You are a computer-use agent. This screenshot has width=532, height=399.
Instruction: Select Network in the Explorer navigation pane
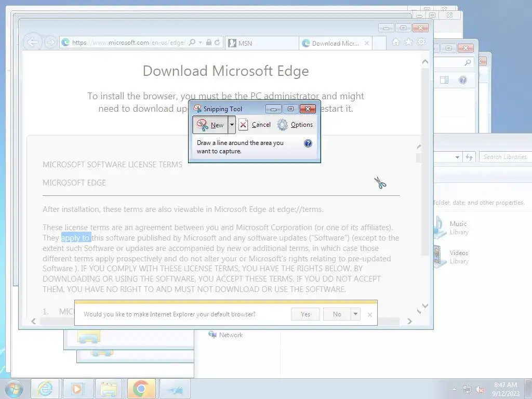225,335
